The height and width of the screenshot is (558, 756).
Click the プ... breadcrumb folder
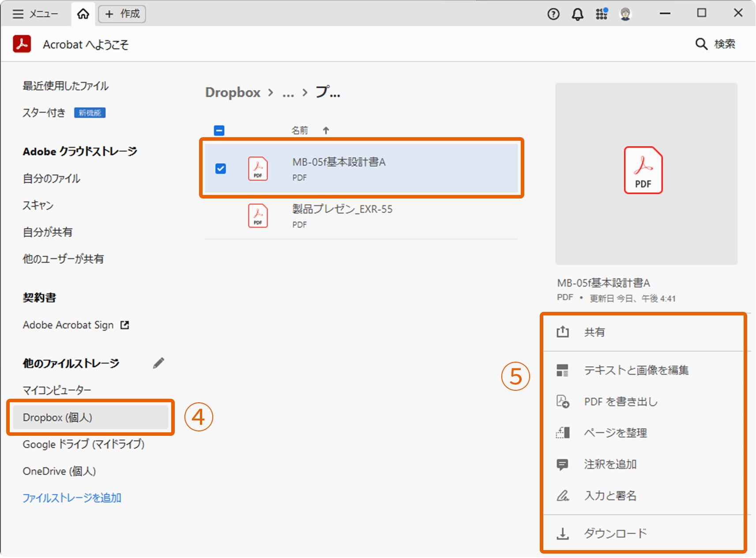(x=327, y=92)
